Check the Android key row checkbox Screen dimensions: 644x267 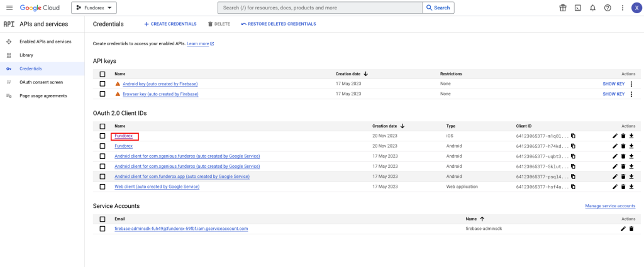(x=103, y=84)
